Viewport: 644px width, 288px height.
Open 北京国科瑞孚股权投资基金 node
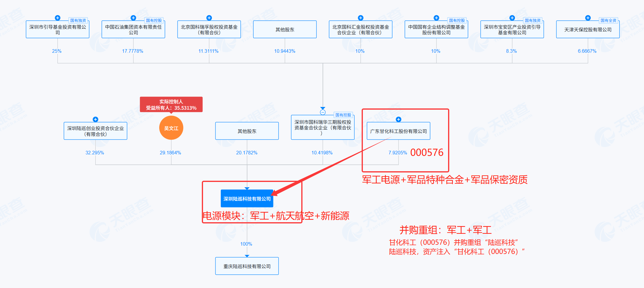(x=209, y=29)
